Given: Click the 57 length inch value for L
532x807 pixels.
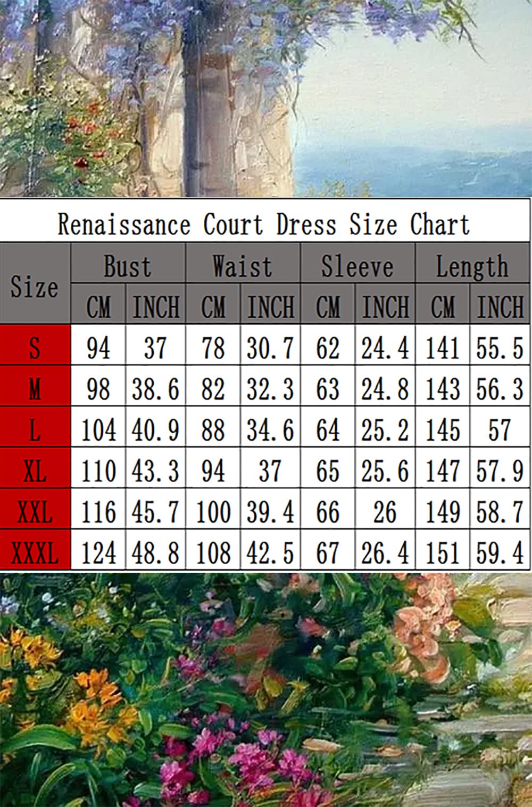Looking at the screenshot, I should [x=500, y=430].
